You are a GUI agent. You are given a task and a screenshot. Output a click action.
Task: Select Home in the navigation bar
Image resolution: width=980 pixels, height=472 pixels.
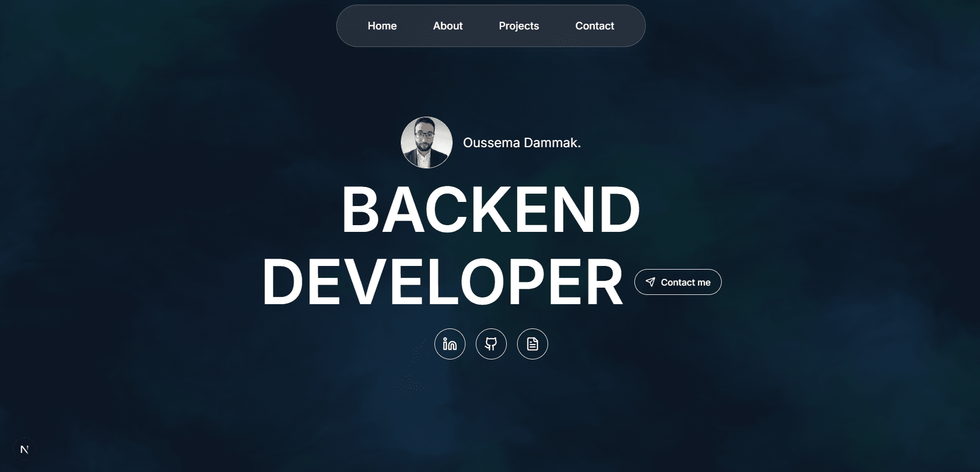coord(382,25)
